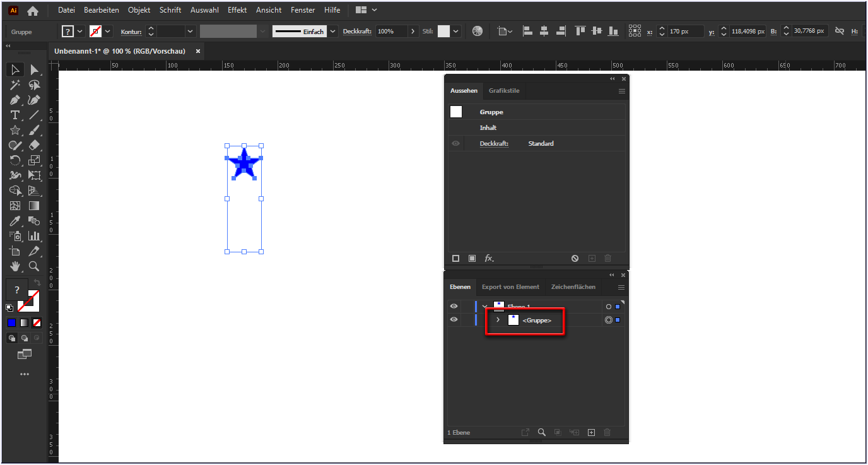Select the Zoom tool
The image size is (868, 465).
click(35, 266)
